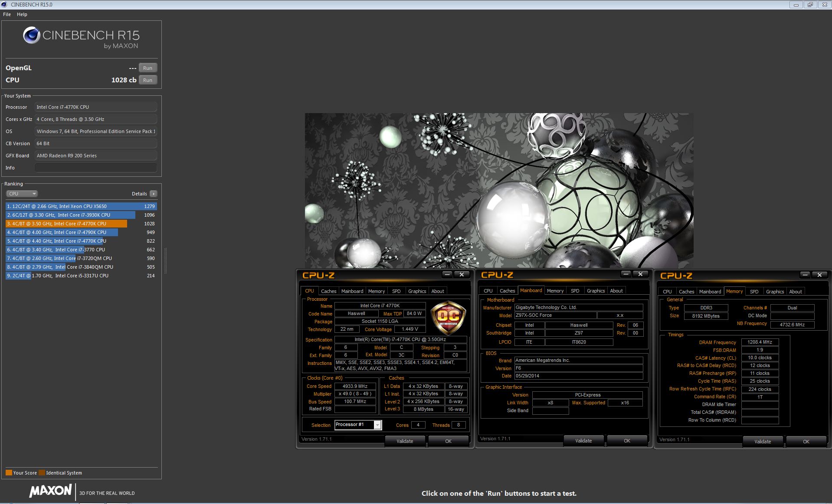Open Graphics tab in first CPU-Z window
832x504 pixels.
[417, 291]
